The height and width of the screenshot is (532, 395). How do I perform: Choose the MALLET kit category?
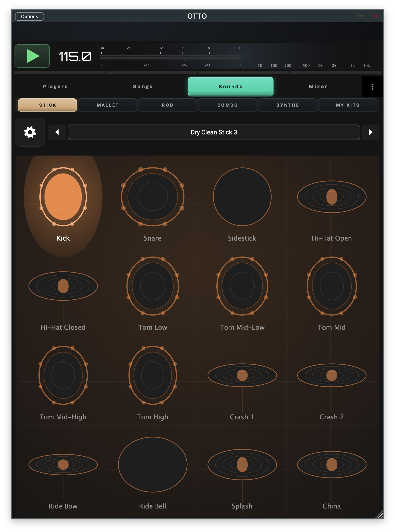pyautogui.click(x=107, y=105)
